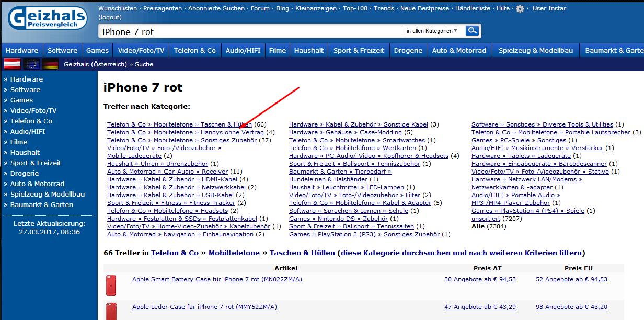644x320 pixels.
Task: Open Kopfhörer & Headsets category link
Action: (369, 156)
